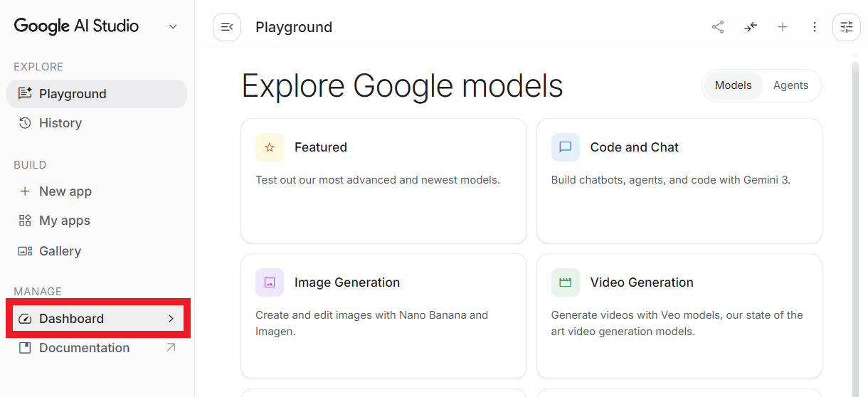Open the Documentation link
The image size is (868, 397).
(97, 348)
